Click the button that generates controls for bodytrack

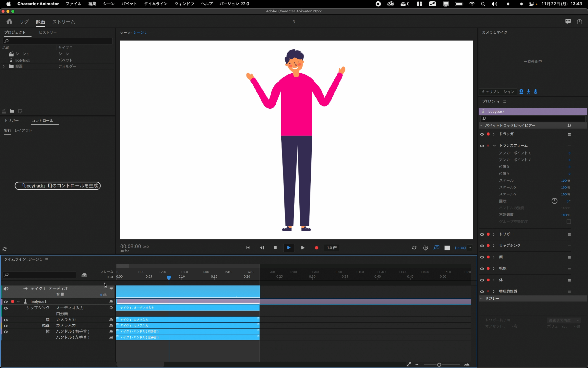coord(58,186)
